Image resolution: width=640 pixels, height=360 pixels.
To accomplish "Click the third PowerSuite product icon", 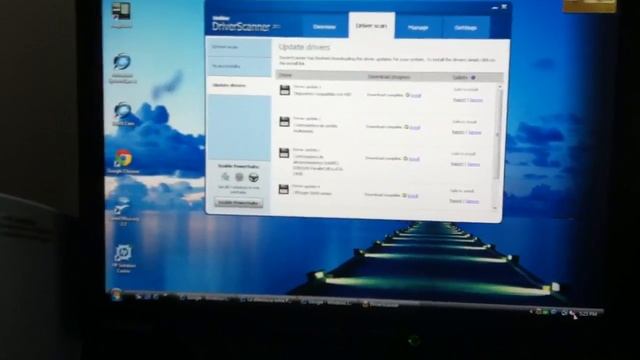I will tap(253, 178).
